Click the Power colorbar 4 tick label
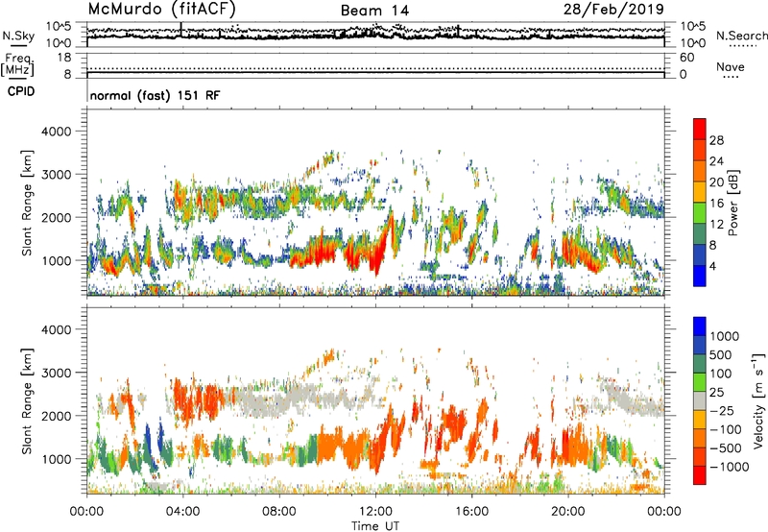Screen dimensions: 768x532 pos(713,266)
